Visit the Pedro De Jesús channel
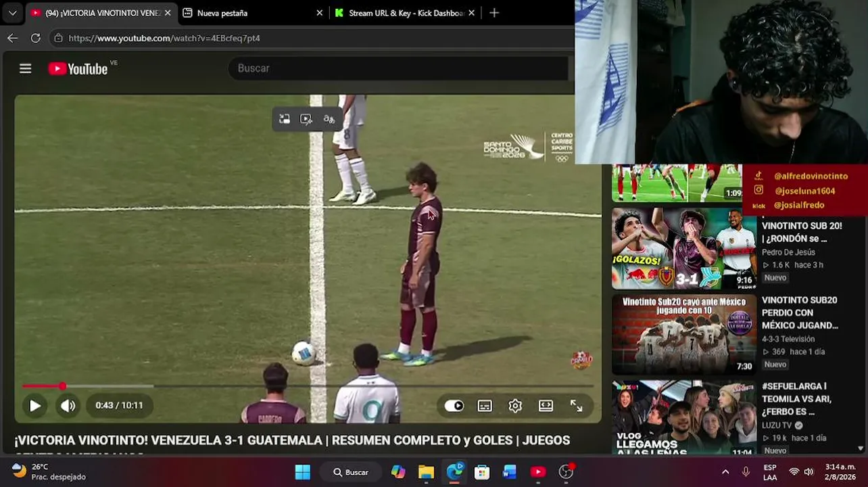The image size is (868, 487). [788, 252]
